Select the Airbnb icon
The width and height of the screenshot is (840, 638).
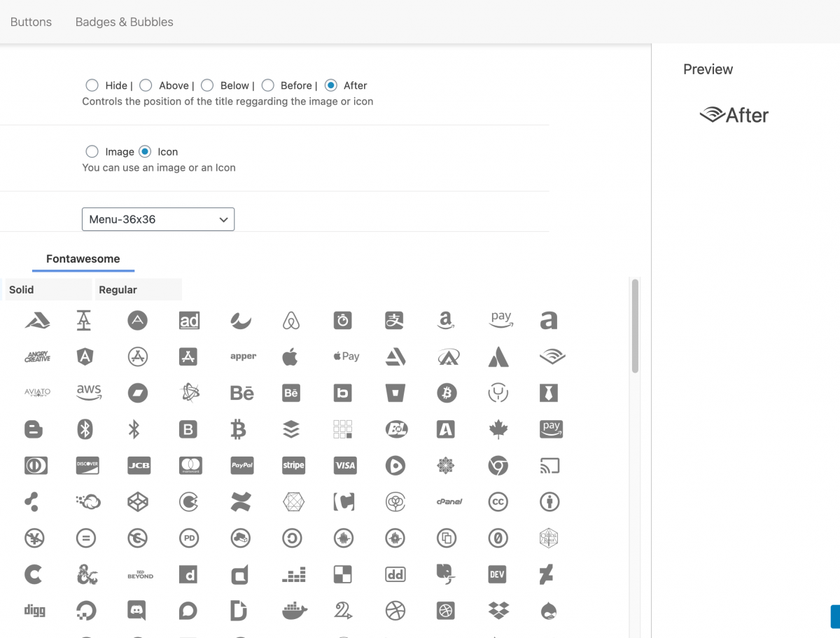coord(291,321)
